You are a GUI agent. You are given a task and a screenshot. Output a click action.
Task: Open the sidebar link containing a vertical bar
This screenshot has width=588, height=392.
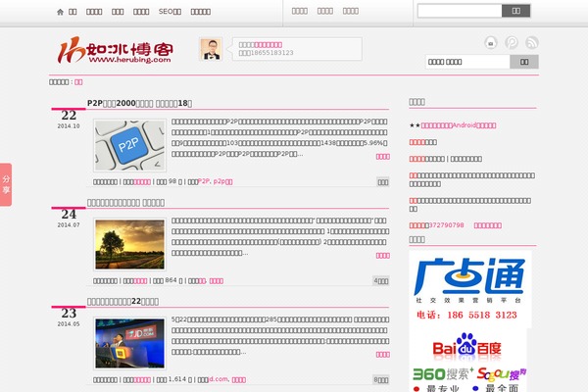tap(446, 159)
